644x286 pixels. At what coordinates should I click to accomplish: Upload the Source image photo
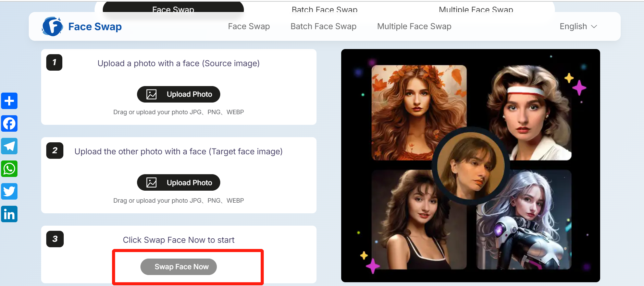(178, 94)
